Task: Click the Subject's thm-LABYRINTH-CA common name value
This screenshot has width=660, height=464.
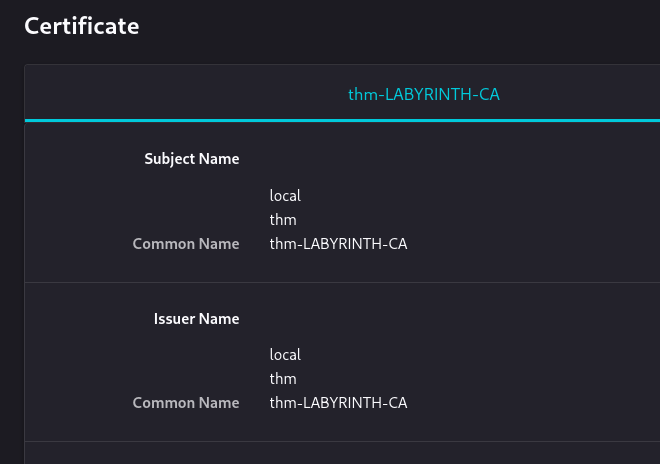Action: click(x=338, y=244)
